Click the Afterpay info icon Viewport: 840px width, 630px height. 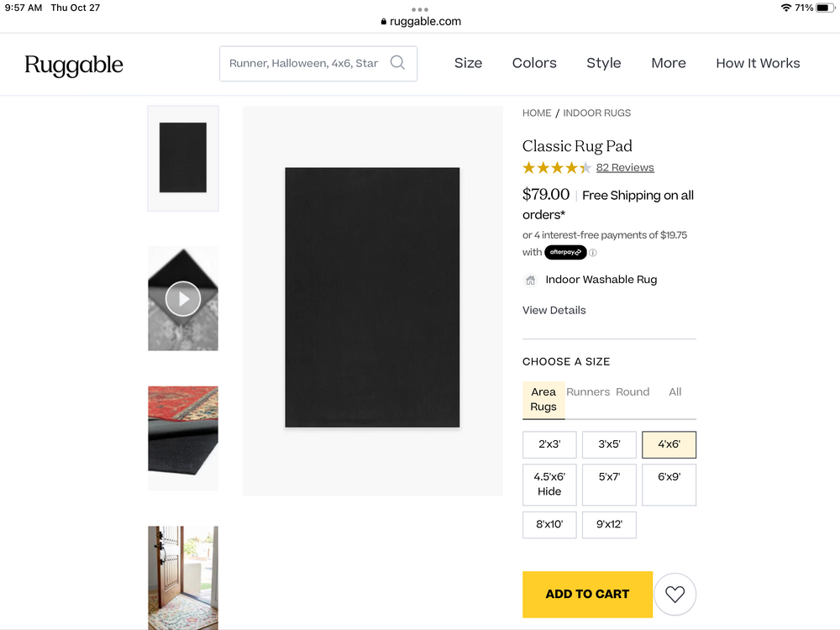tap(593, 253)
